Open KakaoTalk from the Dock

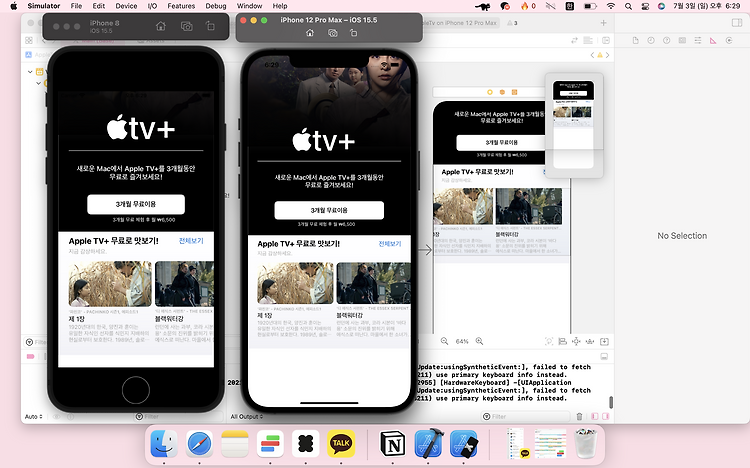[341, 444]
